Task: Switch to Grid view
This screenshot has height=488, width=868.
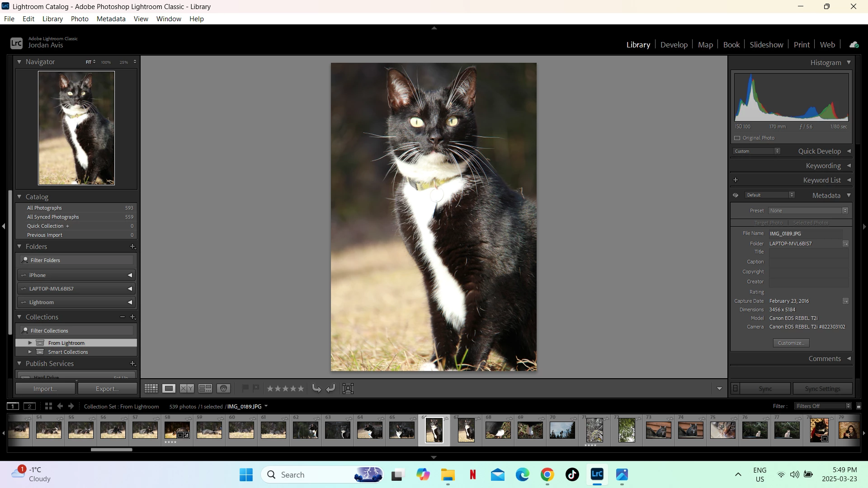Action: [x=151, y=389]
